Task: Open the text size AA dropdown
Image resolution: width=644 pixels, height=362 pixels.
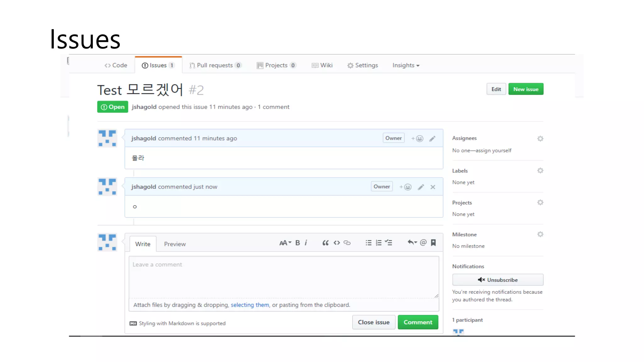Action: pos(285,243)
